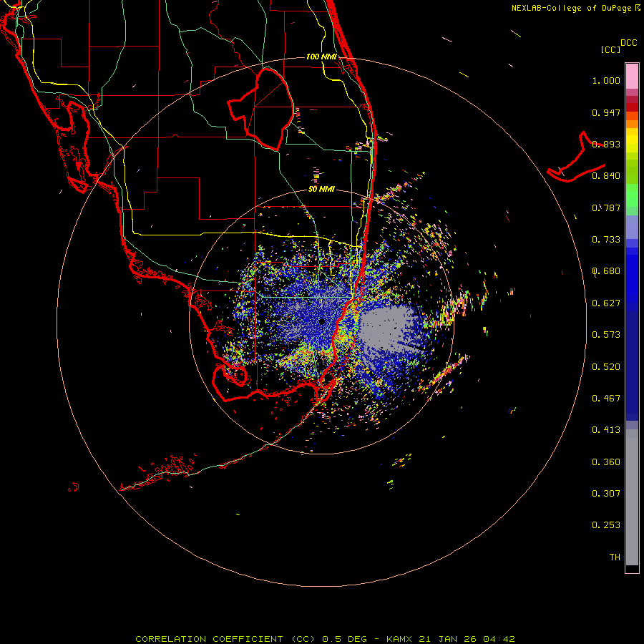The height and width of the screenshot is (644, 644).
Task: Select the 0.573 scale value
Action: click(x=606, y=335)
